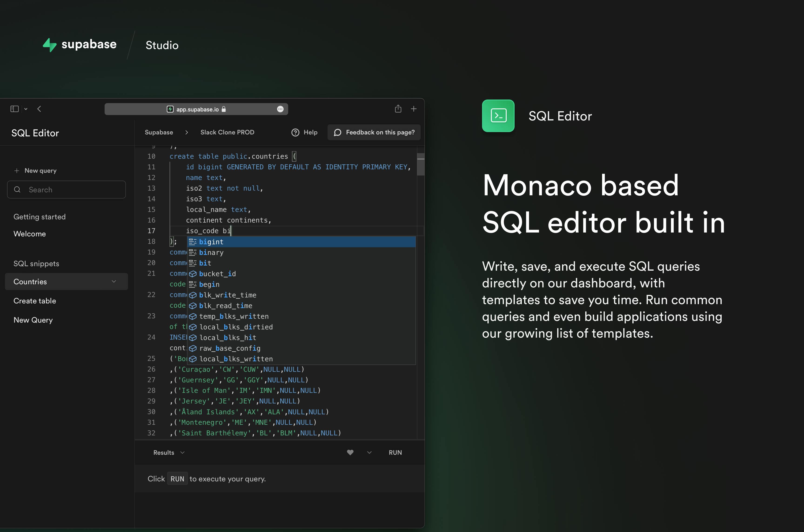
Task: Open the Create table snippet
Action: click(x=35, y=301)
